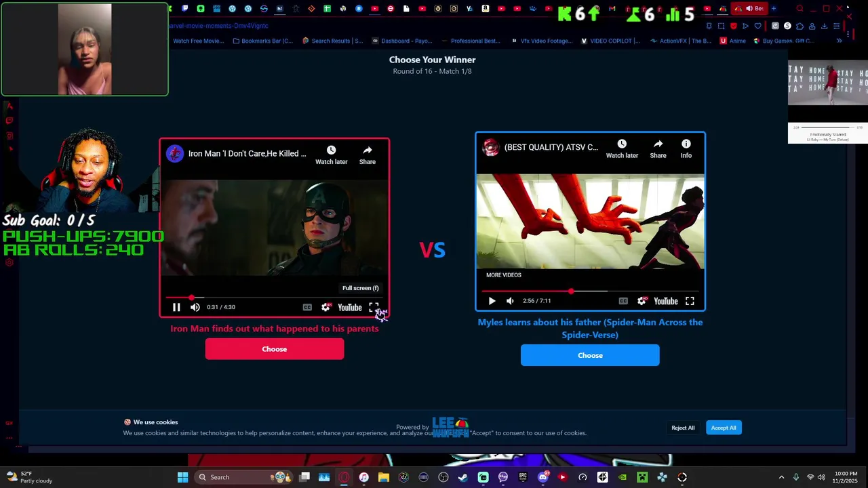Enter full screen on ATSV video
Screen dimensions: 868x488
coord(690,301)
